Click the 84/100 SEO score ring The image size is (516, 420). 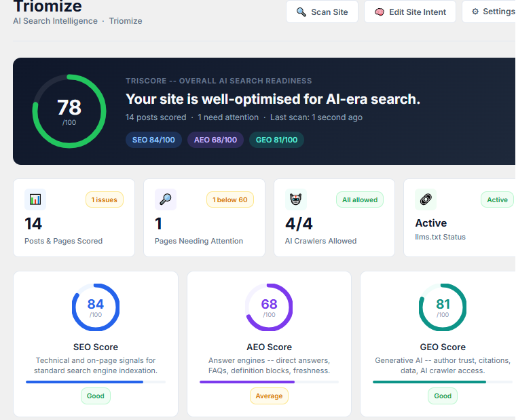96,307
